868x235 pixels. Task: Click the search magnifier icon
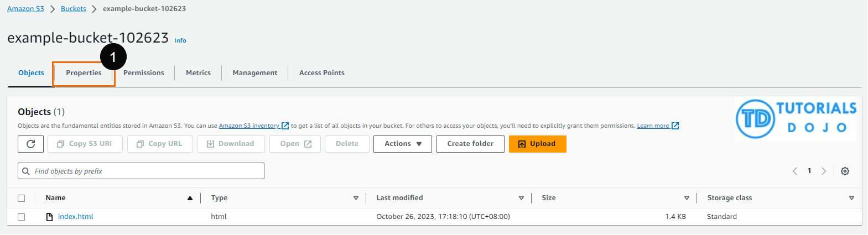click(x=26, y=171)
